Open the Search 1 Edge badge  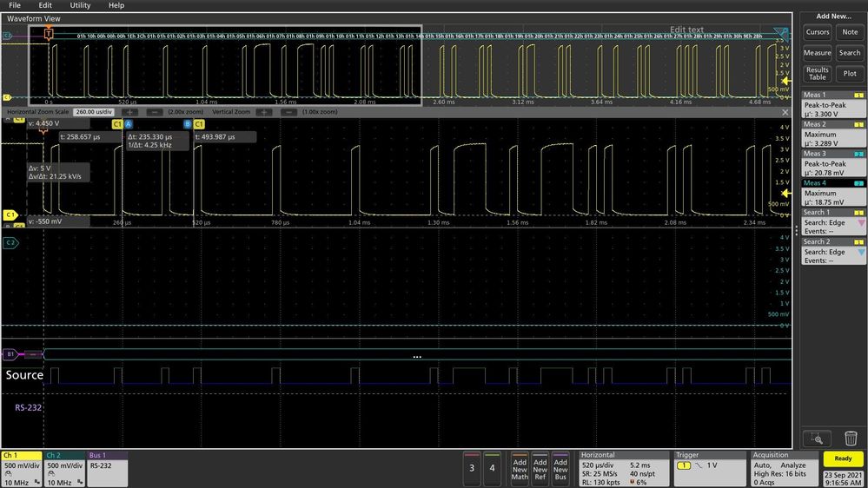point(833,222)
